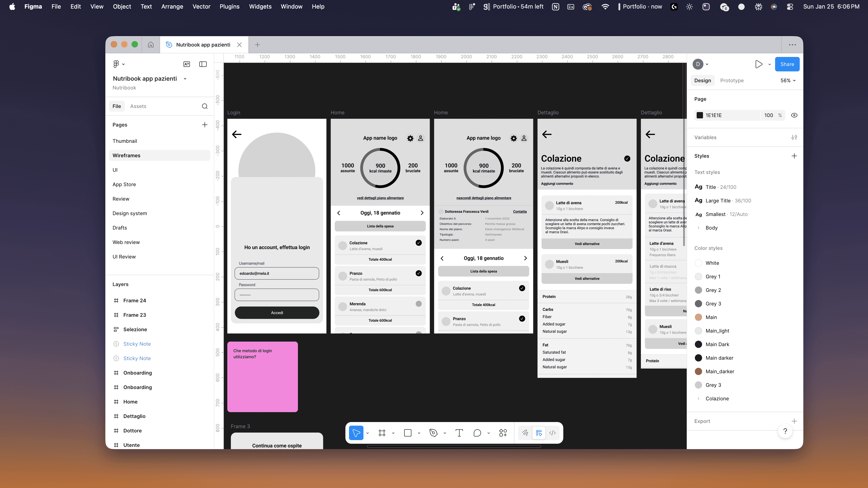Open the Actions/components tool

tap(503, 433)
